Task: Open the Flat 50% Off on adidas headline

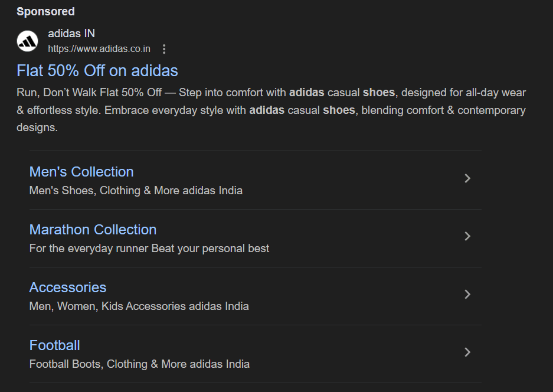Action: click(97, 71)
